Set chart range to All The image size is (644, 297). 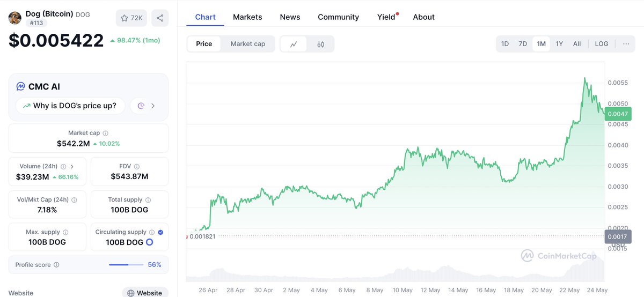[577, 44]
